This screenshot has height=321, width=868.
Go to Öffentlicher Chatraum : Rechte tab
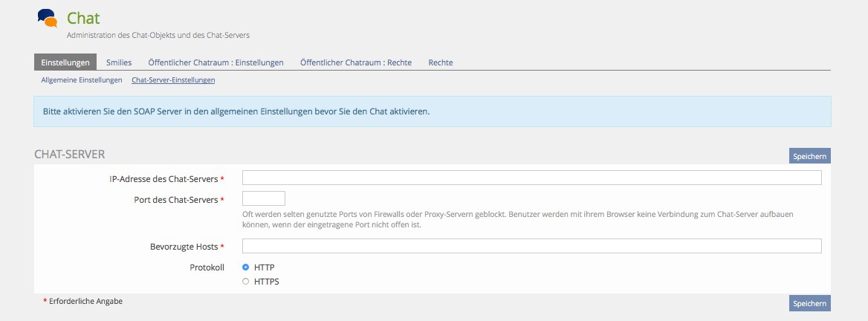(356, 62)
